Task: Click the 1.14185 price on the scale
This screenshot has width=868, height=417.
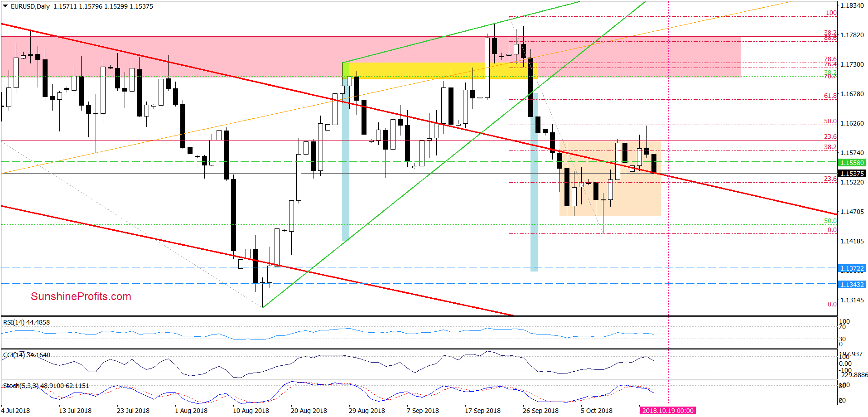Action: pos(852,241)
